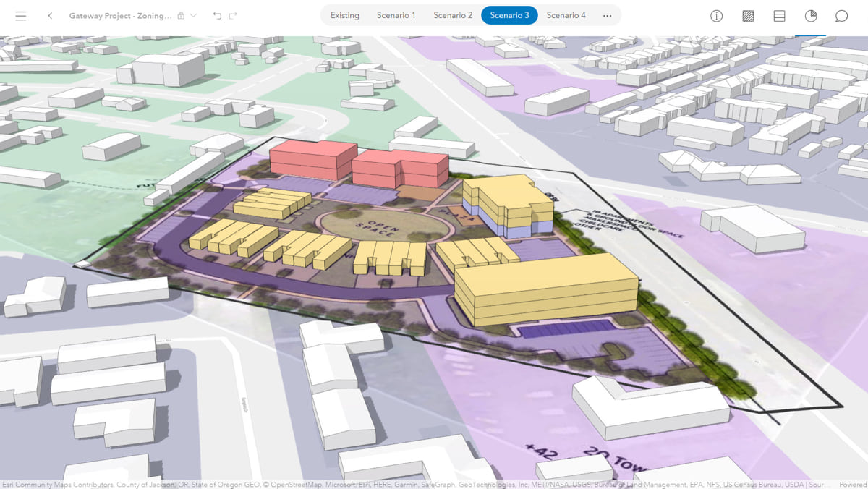Image resolution: width=868 pixels, height=489 pixels.
Task: Open the dashboard pie chart icon
Action: [x=811, y=16]
